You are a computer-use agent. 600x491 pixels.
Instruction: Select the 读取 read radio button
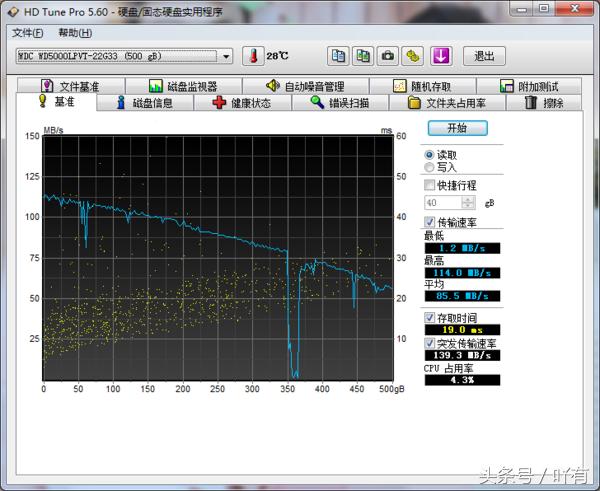[430, 155]
